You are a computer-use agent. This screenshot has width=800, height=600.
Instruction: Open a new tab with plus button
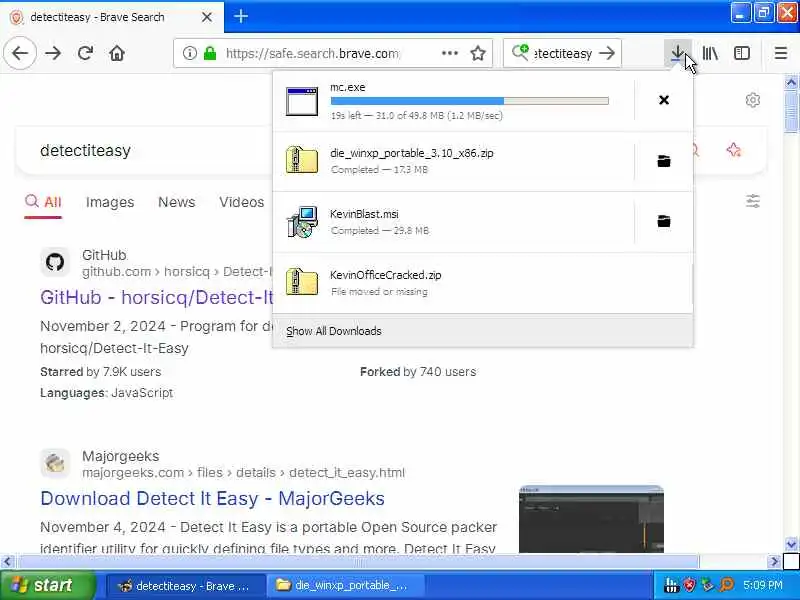tap(241, 16)
